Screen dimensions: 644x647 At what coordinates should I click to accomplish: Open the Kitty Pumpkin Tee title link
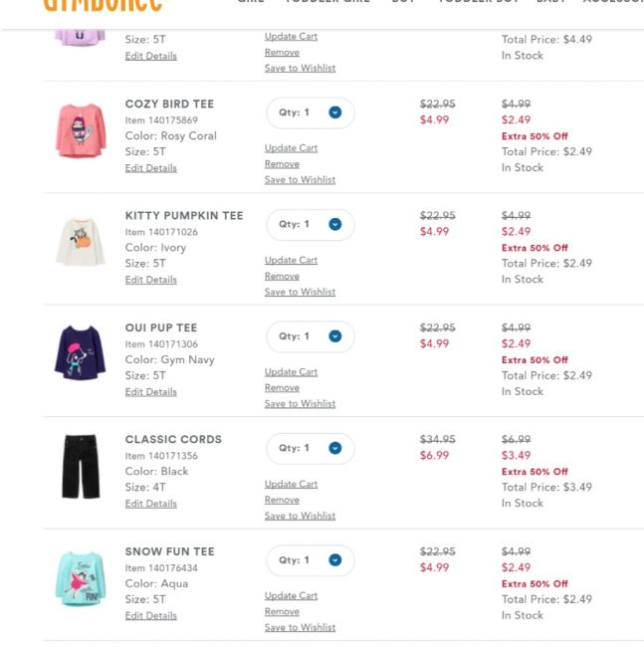(184, 216)
